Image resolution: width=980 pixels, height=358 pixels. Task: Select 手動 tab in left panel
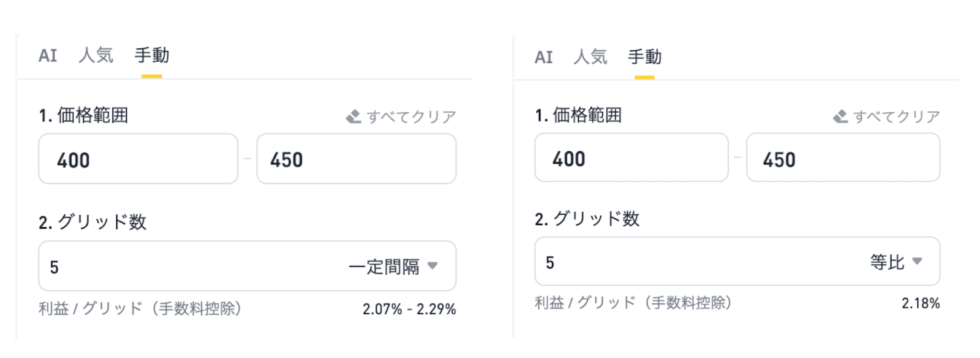[x=151, y=56]
